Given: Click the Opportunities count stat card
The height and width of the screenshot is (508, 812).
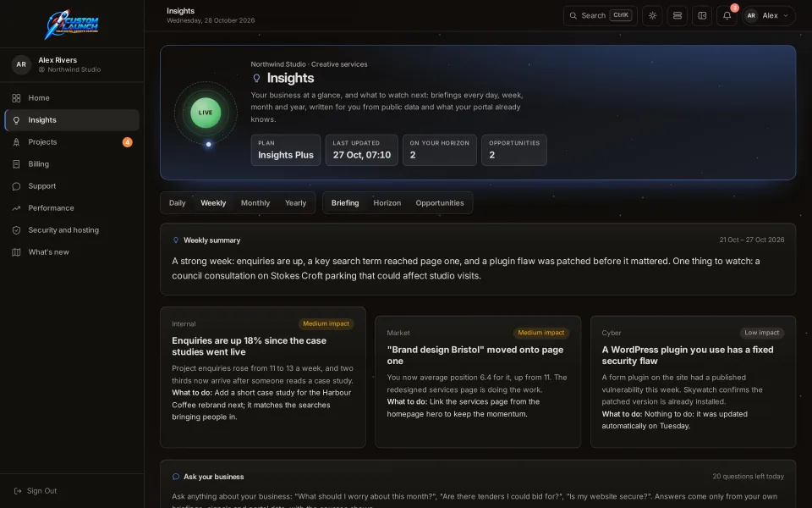Looking at the screenshot, I should click(x=514, y=151).
